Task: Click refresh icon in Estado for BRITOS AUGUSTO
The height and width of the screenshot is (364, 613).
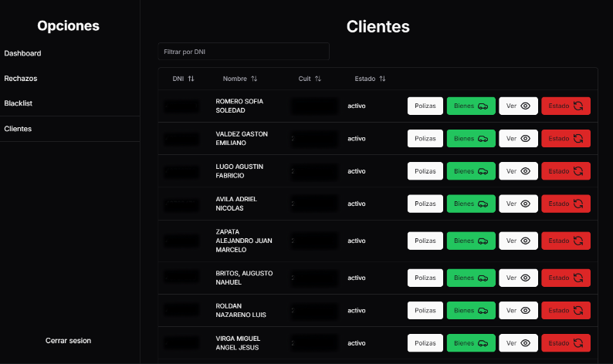Action: [x=578, y=278]
